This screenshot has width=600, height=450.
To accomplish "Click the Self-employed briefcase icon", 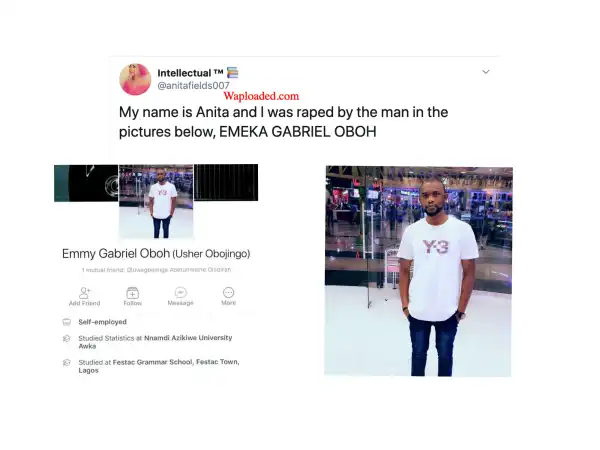I will (67, 322).
